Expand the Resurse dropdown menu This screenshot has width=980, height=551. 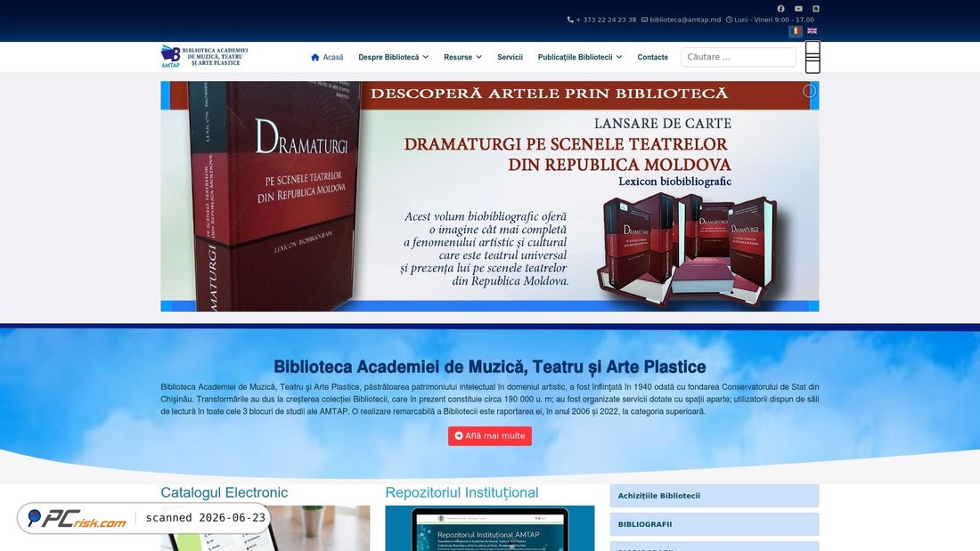click(x=462, y=57)
